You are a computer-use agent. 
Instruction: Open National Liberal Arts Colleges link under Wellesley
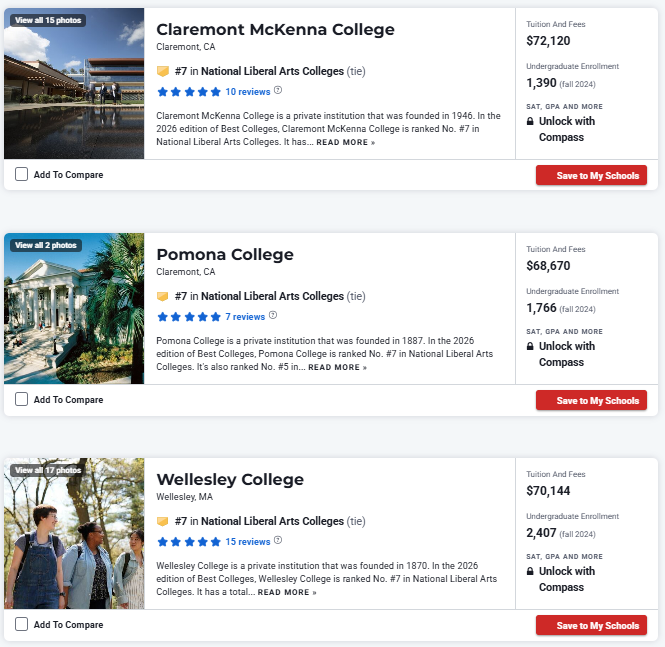click(x=272, y=521)
